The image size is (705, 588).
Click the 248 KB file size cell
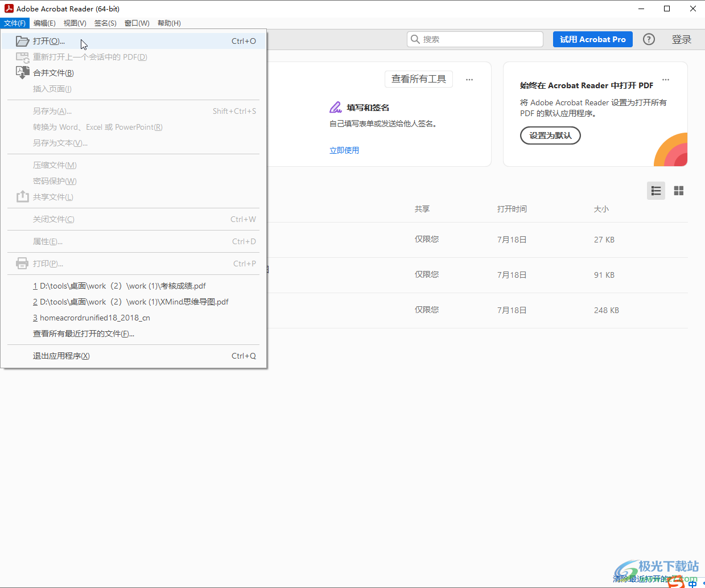pos(607,310)
